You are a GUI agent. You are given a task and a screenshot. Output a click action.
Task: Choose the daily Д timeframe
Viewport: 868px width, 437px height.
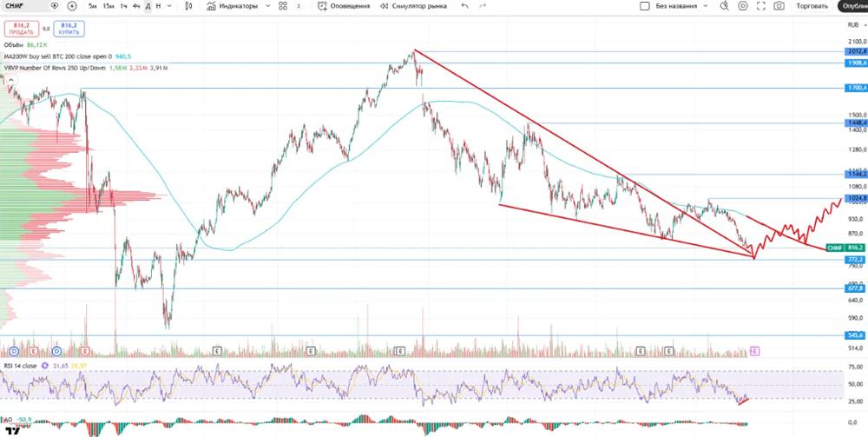click(148, 6)
